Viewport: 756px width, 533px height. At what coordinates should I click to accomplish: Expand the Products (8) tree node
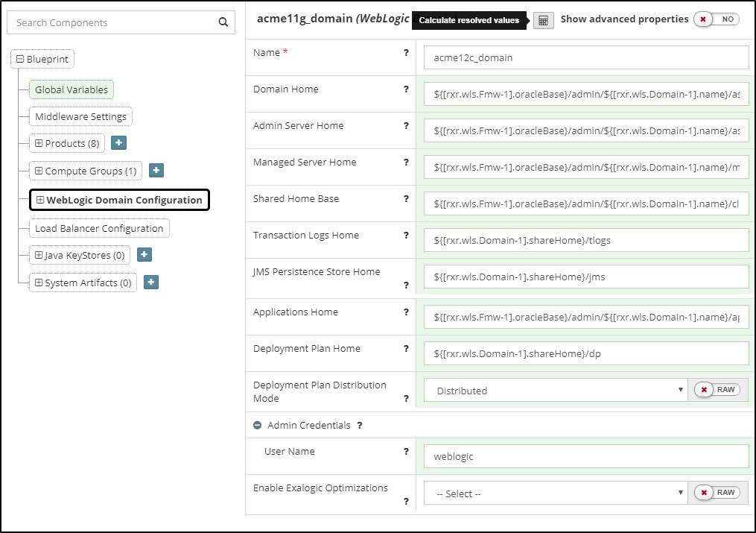pyautogui.click(x=38, y=143)
